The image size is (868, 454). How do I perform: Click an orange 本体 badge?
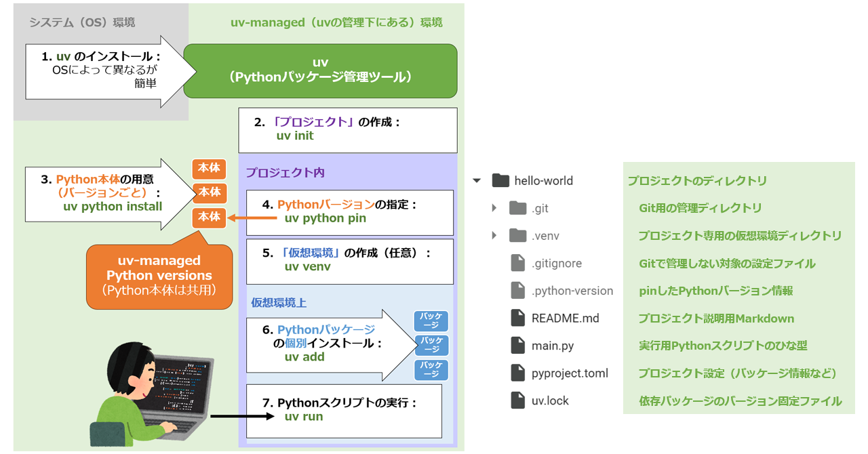tap(209, 192)
